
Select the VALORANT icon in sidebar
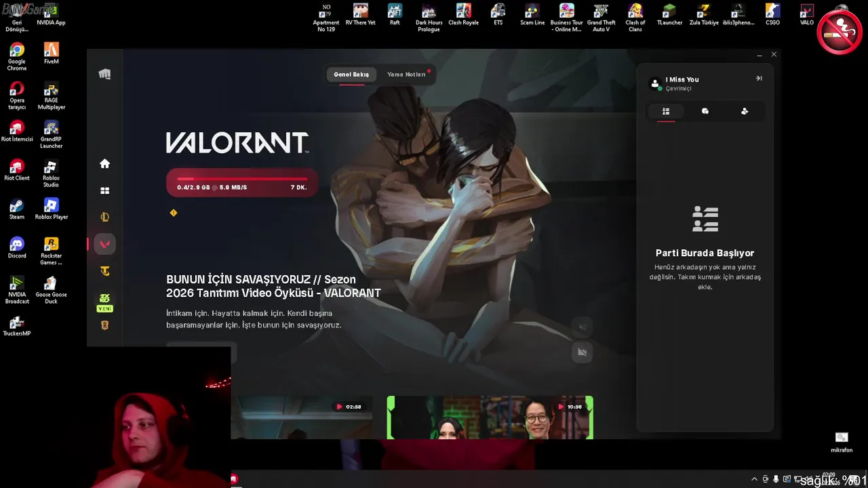(104, 244)
